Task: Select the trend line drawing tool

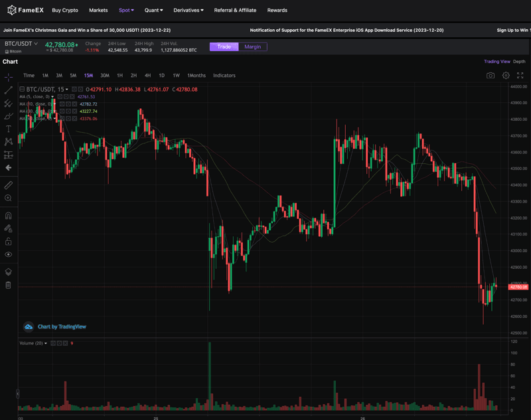Action: click(9, 90)
